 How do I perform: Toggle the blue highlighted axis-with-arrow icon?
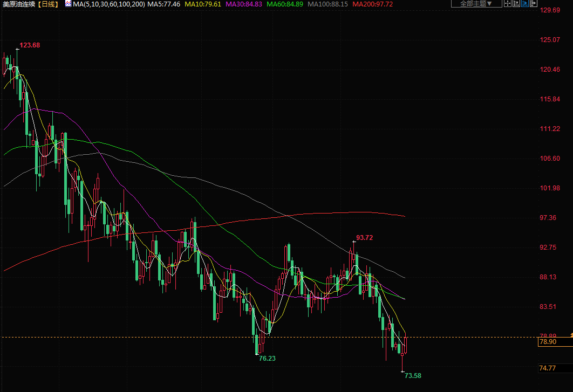(x=524, y=4)
